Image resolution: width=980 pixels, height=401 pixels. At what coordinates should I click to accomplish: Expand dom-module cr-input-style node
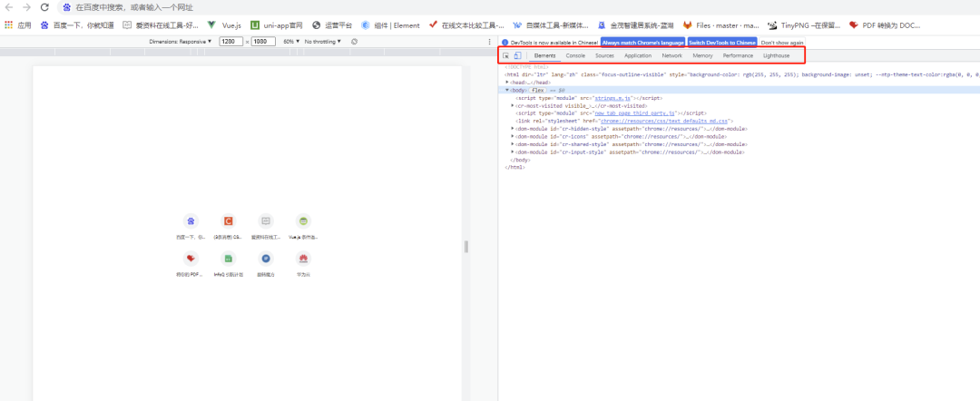click(x=513, y=152)
